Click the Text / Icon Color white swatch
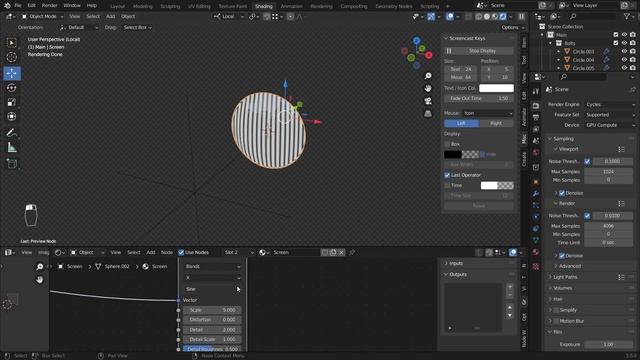 coord(496,88)
